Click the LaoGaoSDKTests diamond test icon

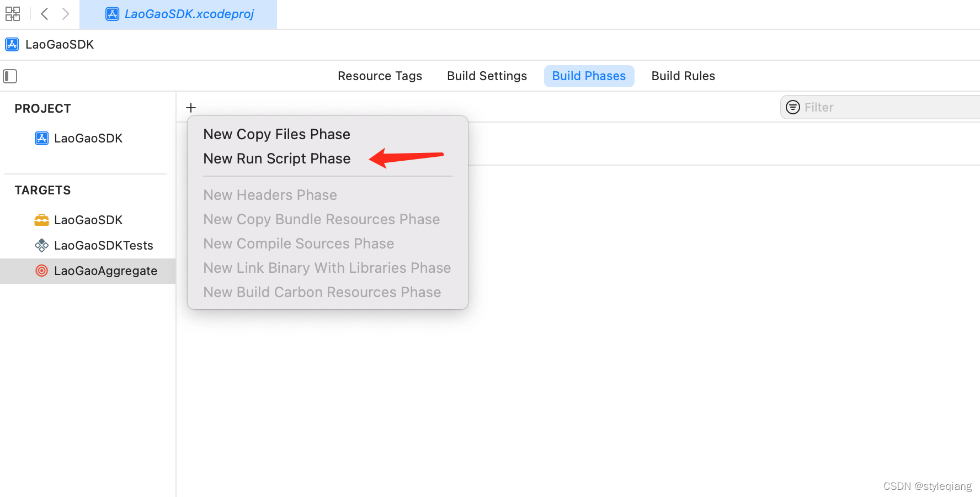(41, 245)
